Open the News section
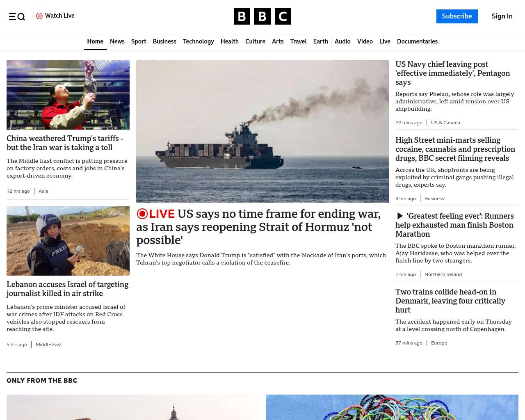Viewport: 525px width, 420px height. [x=117, y=41]
